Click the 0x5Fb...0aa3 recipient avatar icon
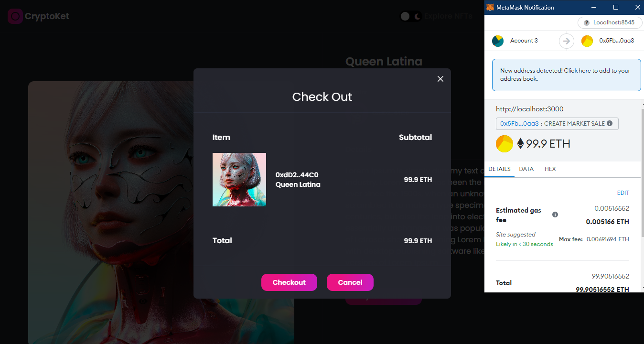The image size is (644, 344). (587, 41)
